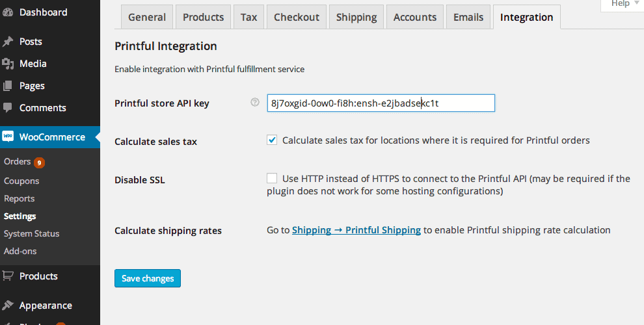Switch to the Products settings tab
The height and width of the screenshot is (325, 644).
coord(204,18)
